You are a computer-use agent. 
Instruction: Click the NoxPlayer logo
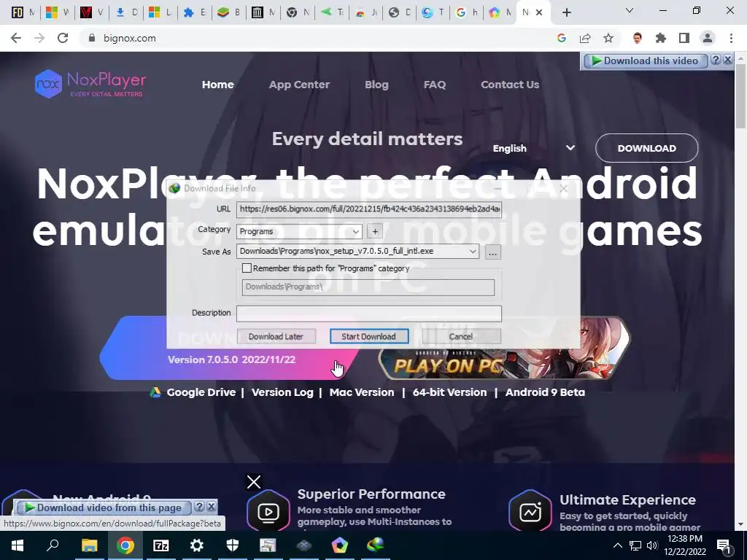click(90, 84)
